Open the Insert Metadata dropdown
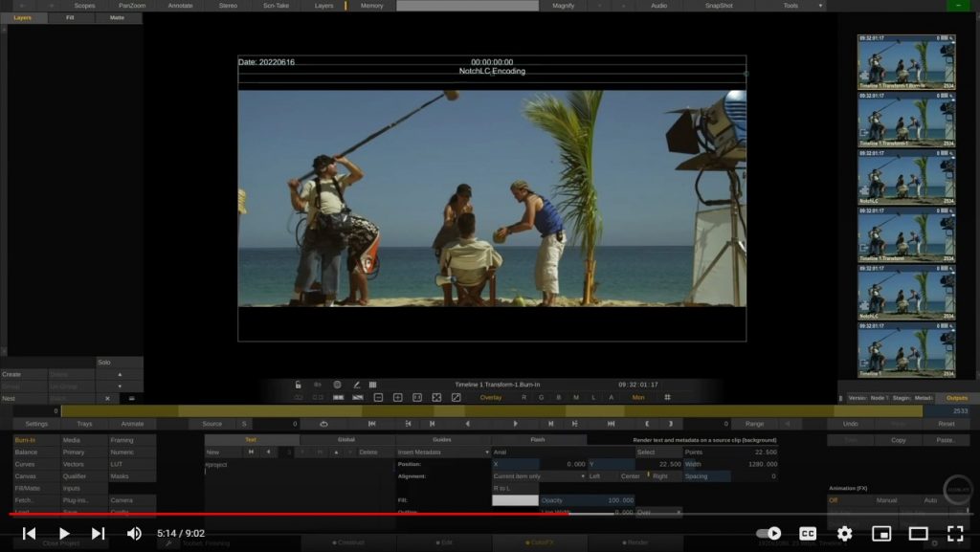Screen dimensions: 980x552 [x=443, y=453]
